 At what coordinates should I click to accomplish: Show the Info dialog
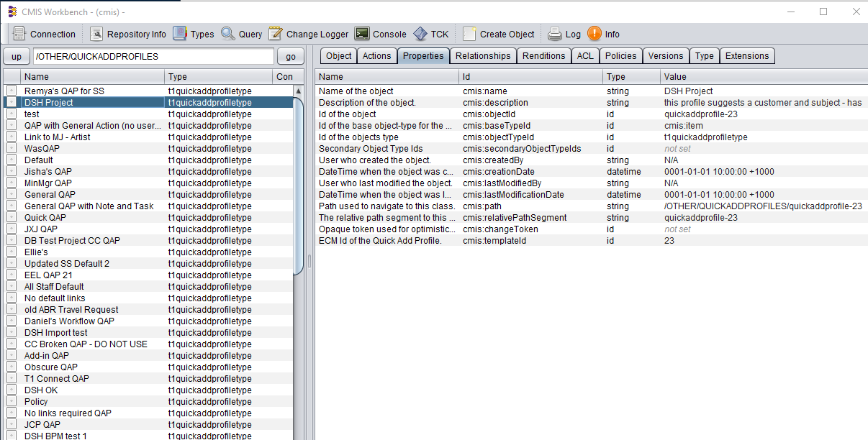click(604, 34)
